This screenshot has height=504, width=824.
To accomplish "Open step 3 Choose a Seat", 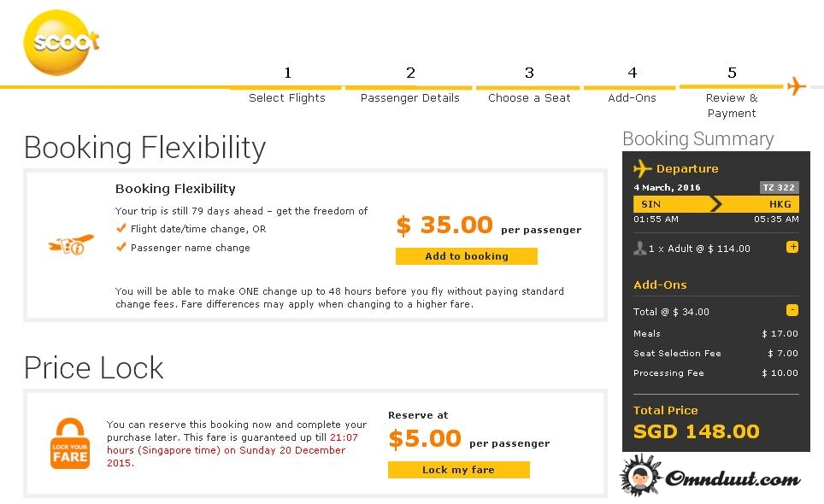I will pos(529,97).
